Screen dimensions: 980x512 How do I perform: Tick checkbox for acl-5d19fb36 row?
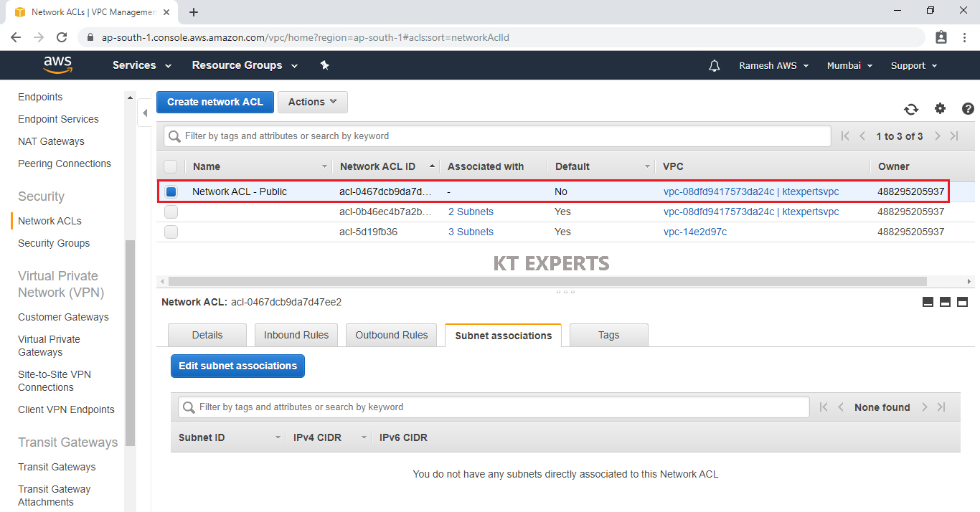pyautogui.click(x=171, y=232)
